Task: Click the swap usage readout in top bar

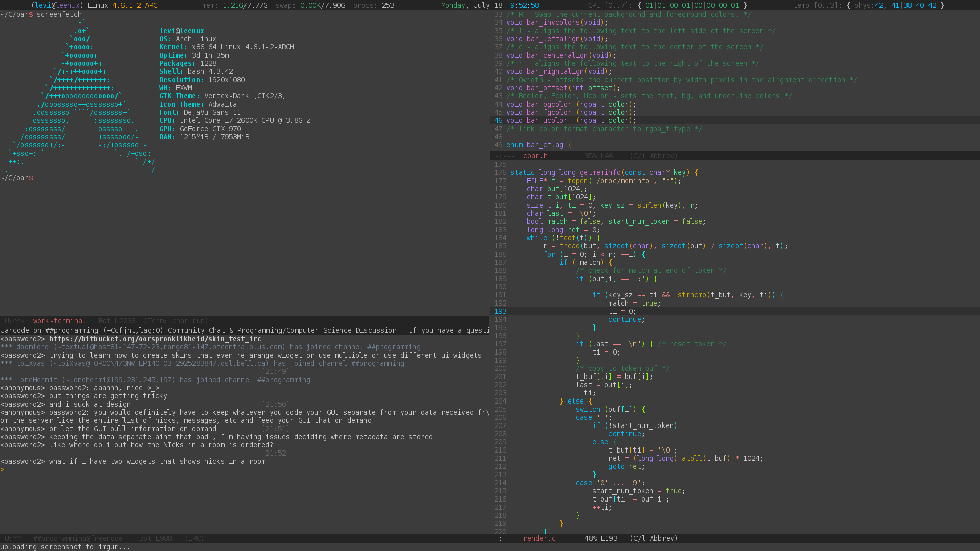Action: pyautogui.click(x=310, y=5)
